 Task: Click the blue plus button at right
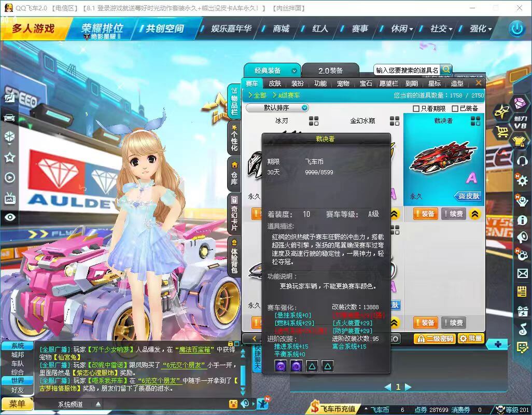pos(498,344)
